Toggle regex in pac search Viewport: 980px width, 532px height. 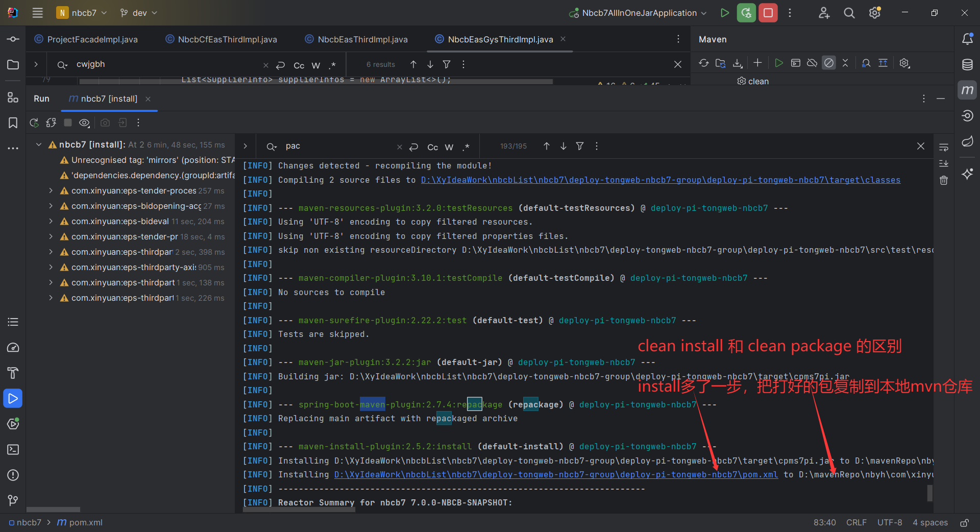click(x=465, y=147)
